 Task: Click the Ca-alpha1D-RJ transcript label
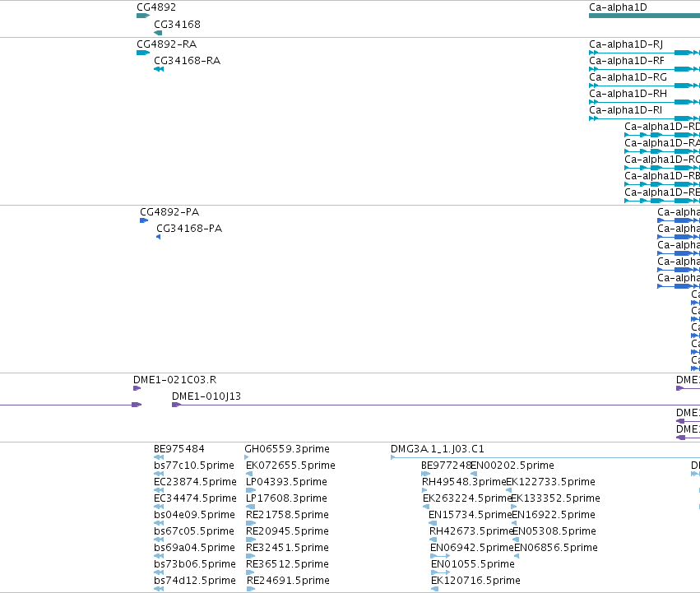(626, 44)
